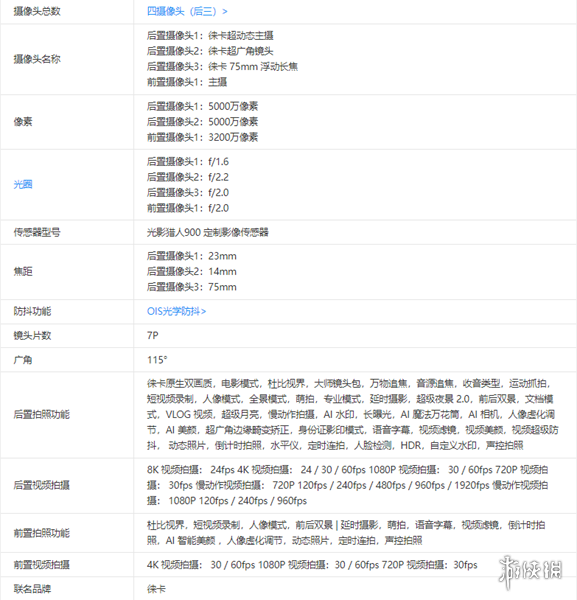The image size is (577, 600).
Task: Click aperture value 后置摄像头1: f/1.6
Action: tap(188, 161)
